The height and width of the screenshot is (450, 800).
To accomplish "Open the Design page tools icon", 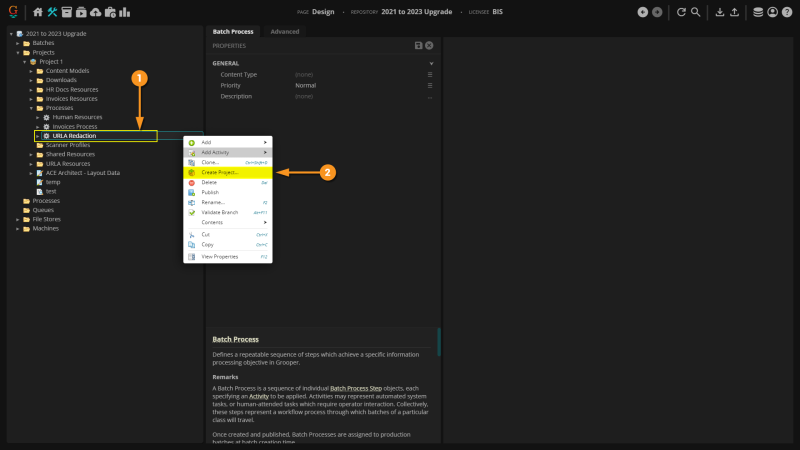I will (x=52, y=12).
